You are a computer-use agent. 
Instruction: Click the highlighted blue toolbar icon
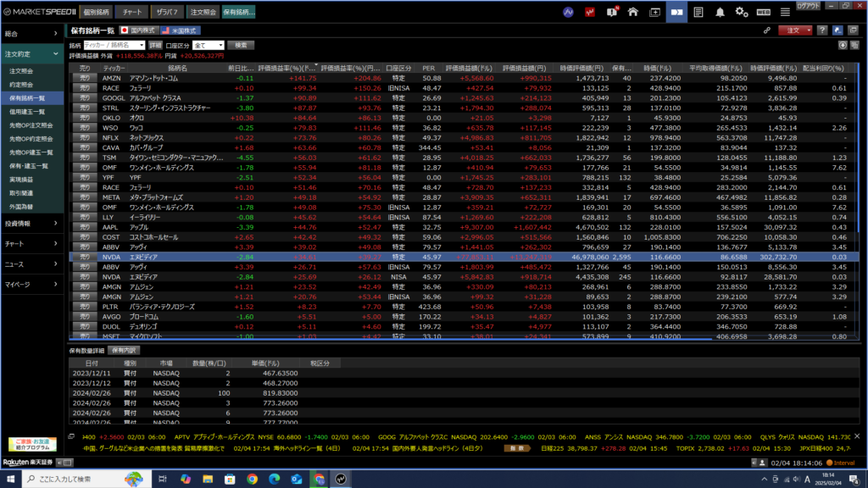tap(676, 12)
